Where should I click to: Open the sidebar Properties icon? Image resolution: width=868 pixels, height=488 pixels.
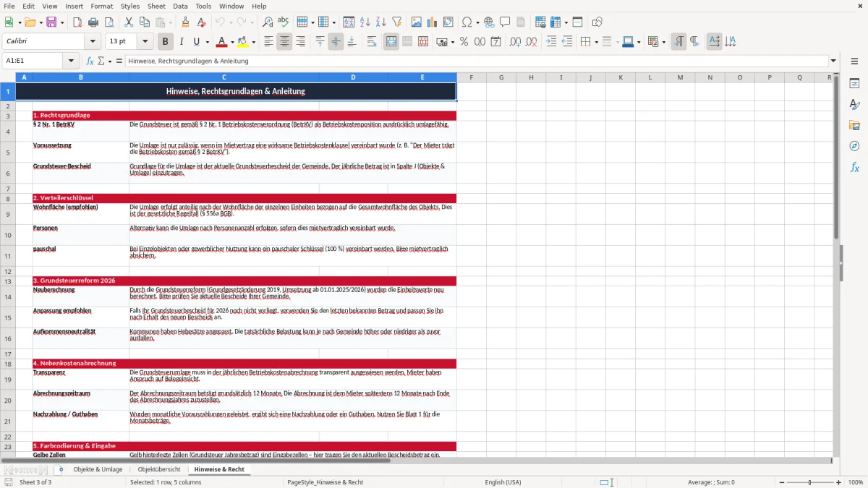854,83
